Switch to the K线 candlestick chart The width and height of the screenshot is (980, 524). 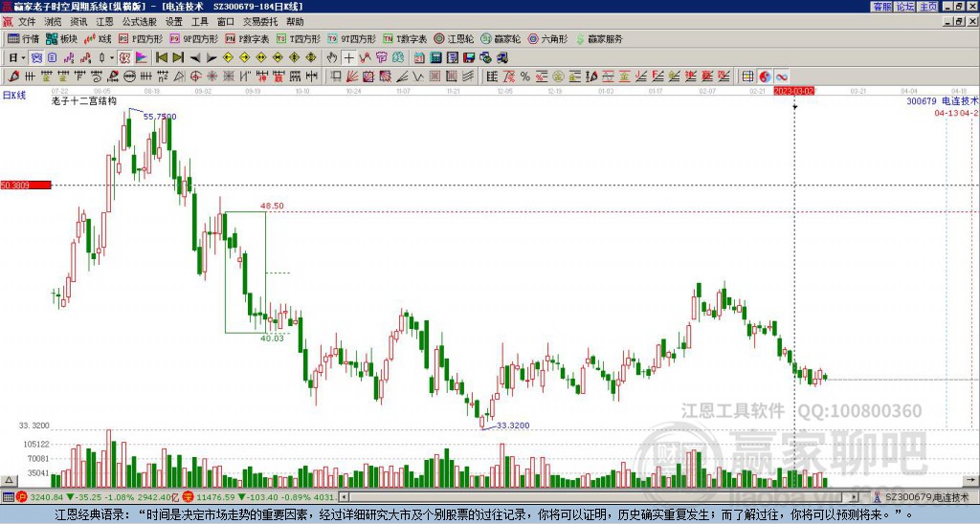click(x=97, y=38)
